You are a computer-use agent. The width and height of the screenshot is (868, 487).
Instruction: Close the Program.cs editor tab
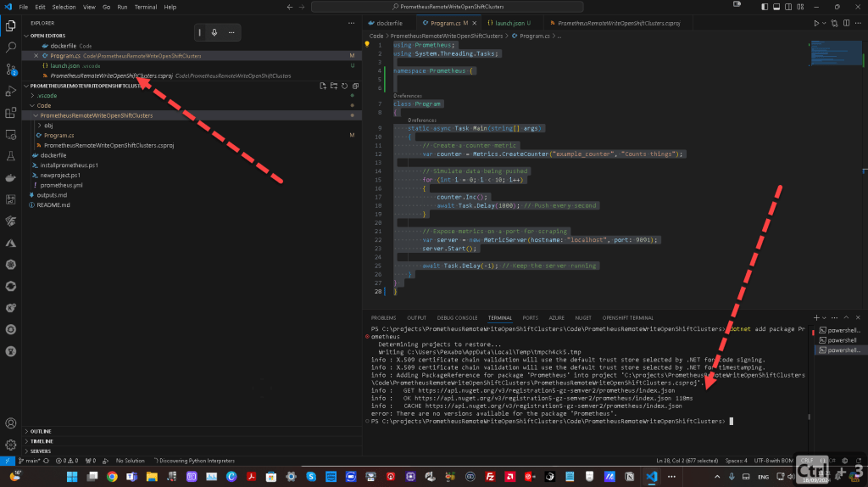[474, 23]
